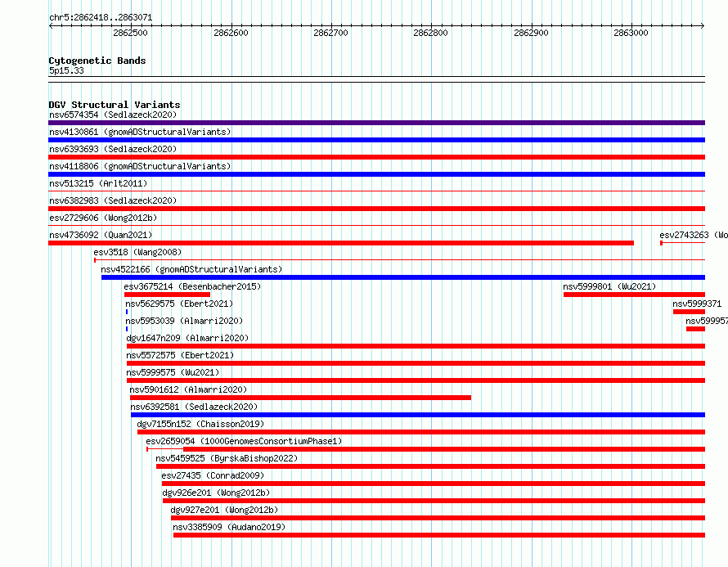Screen dimensions: 728x567
Task: Open nsv5459525 (ByrskaBishop2022) label
Action: [227, 458]
